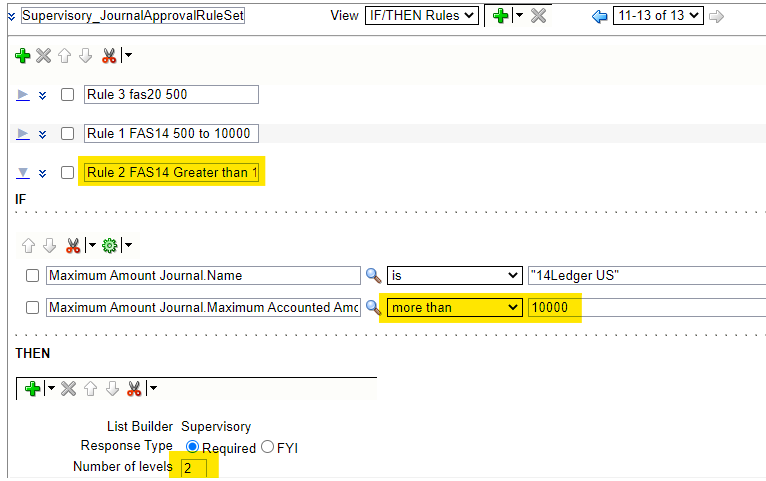Open the 11-13 of 13 page range dropdown
This screenshot has width=766, height=481.
pyautogui.click(x=660, y=16)
